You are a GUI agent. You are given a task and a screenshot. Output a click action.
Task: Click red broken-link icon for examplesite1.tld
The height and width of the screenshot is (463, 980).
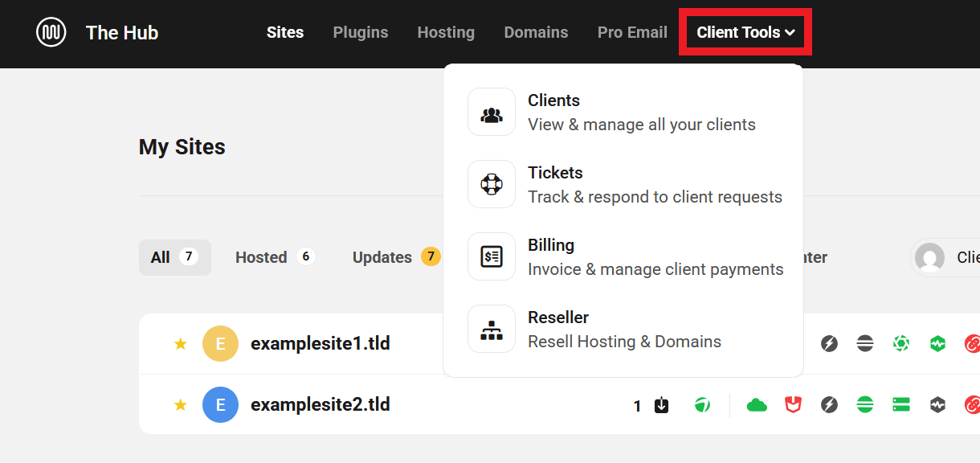tap(972, 344)
